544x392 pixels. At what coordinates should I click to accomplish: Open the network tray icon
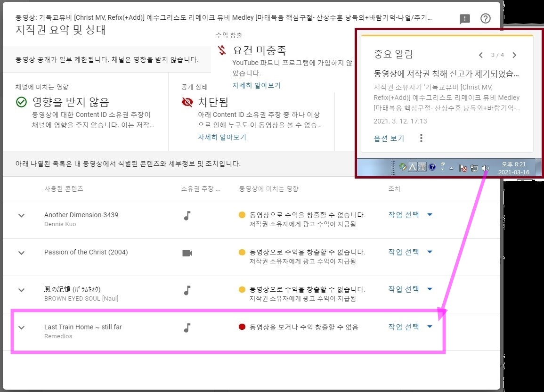click(474, 168)
